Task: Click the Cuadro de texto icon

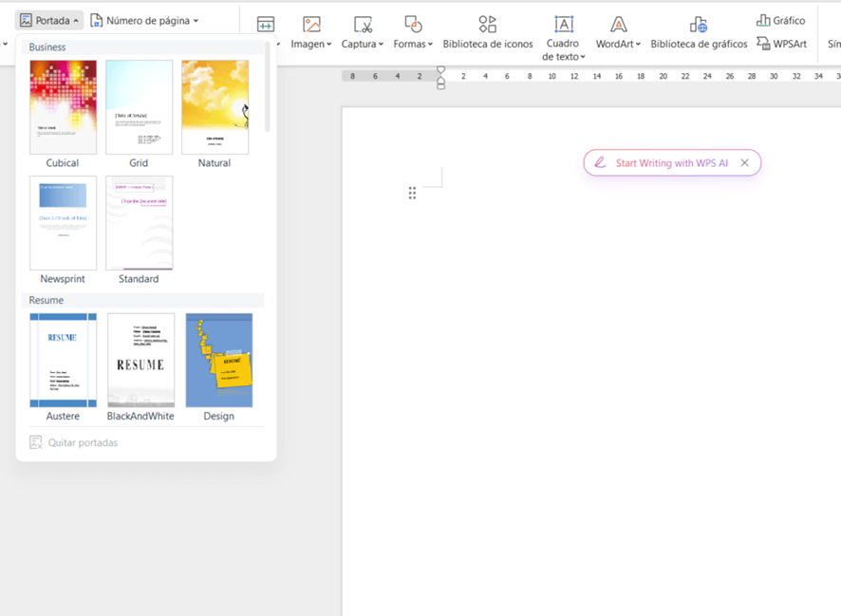Action: point(564,25)
